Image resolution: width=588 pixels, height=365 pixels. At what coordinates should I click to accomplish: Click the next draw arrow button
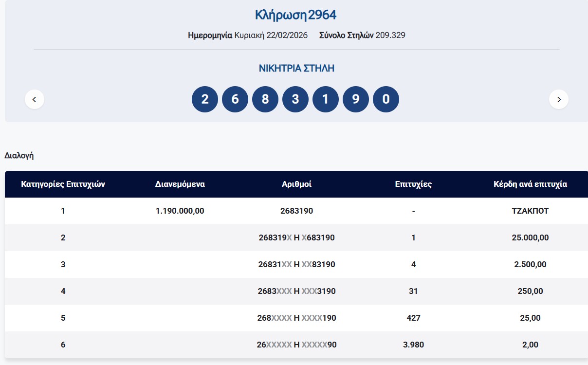[558, 99]
